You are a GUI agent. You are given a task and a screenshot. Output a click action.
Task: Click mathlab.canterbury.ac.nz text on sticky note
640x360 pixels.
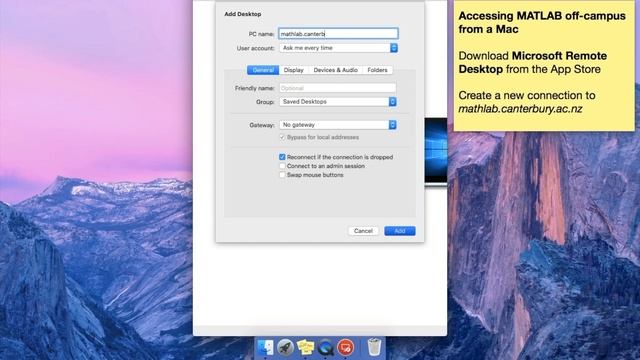click(520, 109)
